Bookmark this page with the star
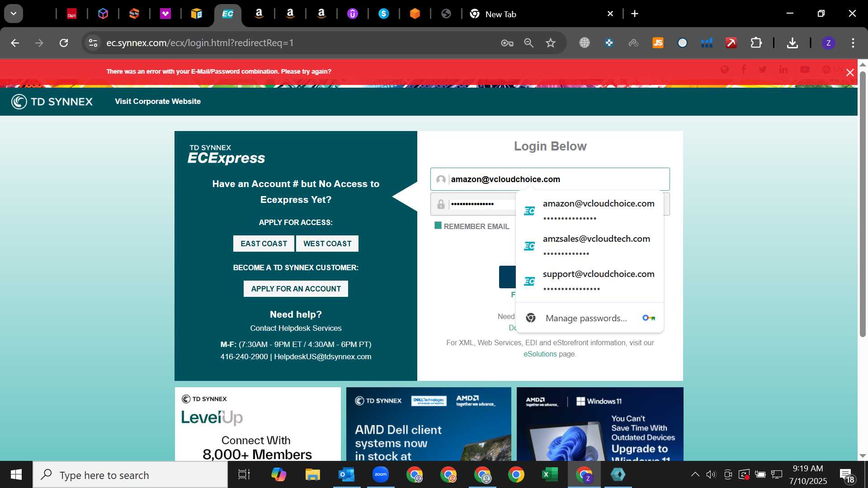Viewport: 868px width, 488px height. [x=550, y=43]
